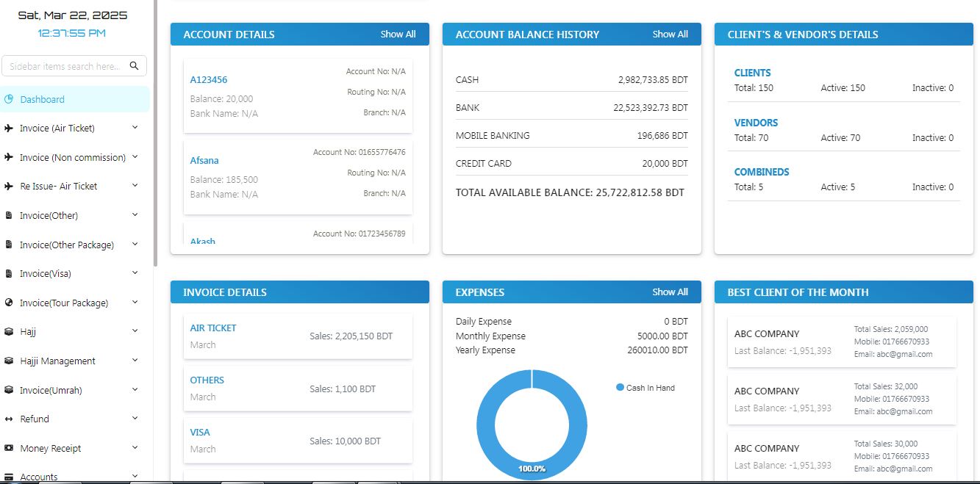Open the Afsana account link
Screen dimensions: 980x484
click(204, 160)
